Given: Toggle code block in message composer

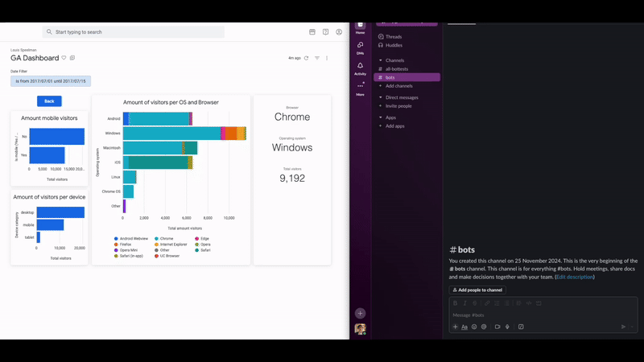Looking at the screenshot, I should [539, 303].
